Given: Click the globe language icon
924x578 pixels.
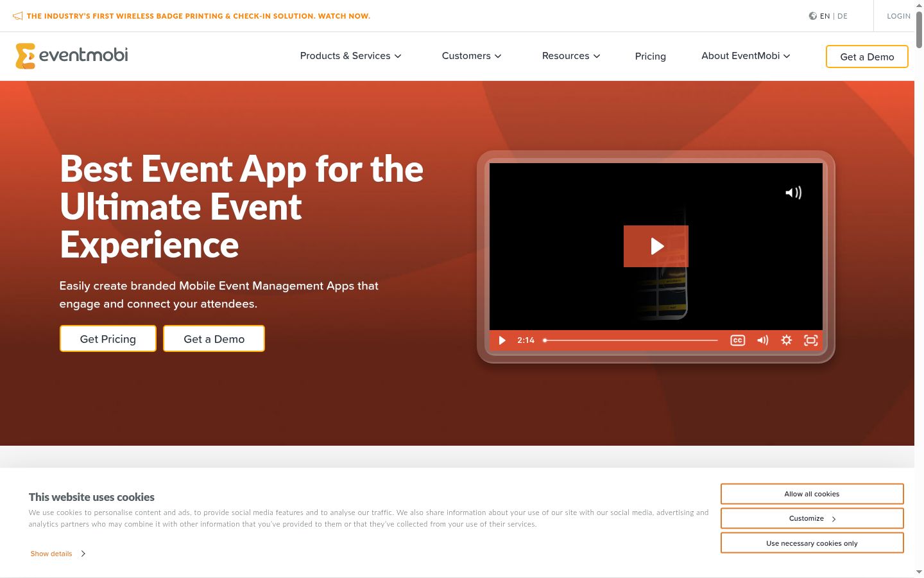Looking at the screenshot, I should pyautogui.click(x=812, y=16).
